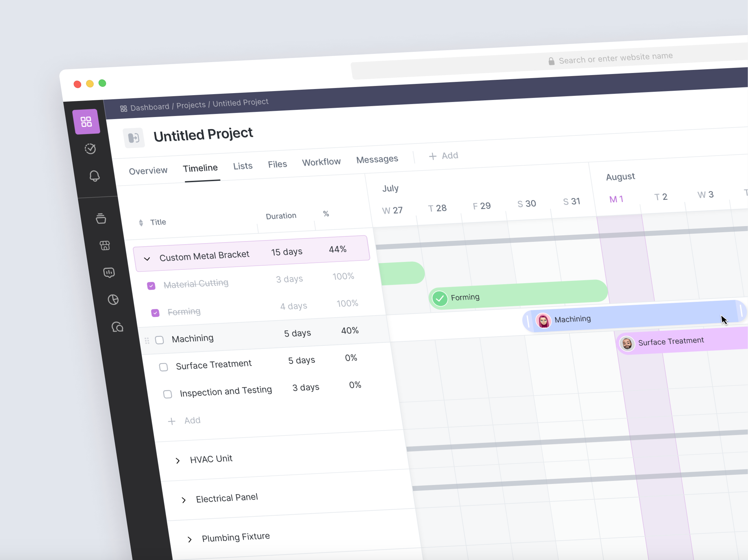Select the poll chat bubble icon
Image resolution: width=748 pixels, height=560 pixels.
pos(109,272)
